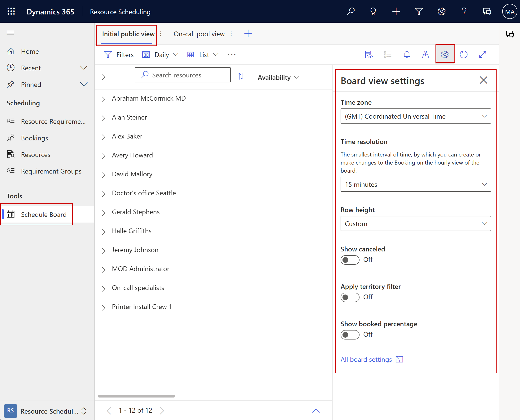Change Time resolution from 15 minutes

415,184
